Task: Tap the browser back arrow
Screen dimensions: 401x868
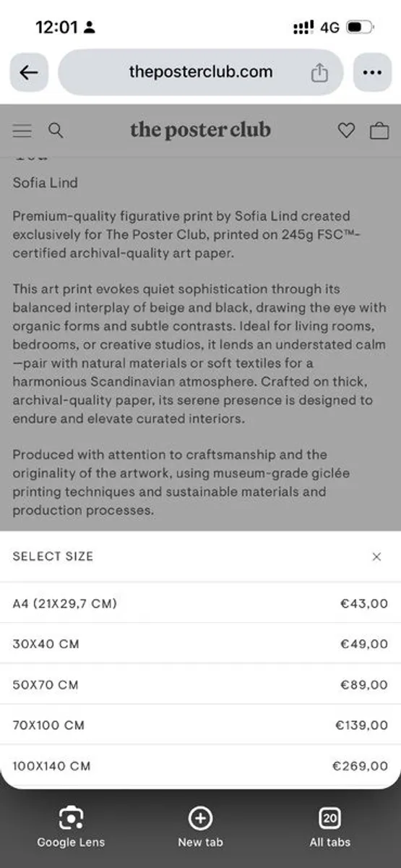Action: tap(29, 72)
